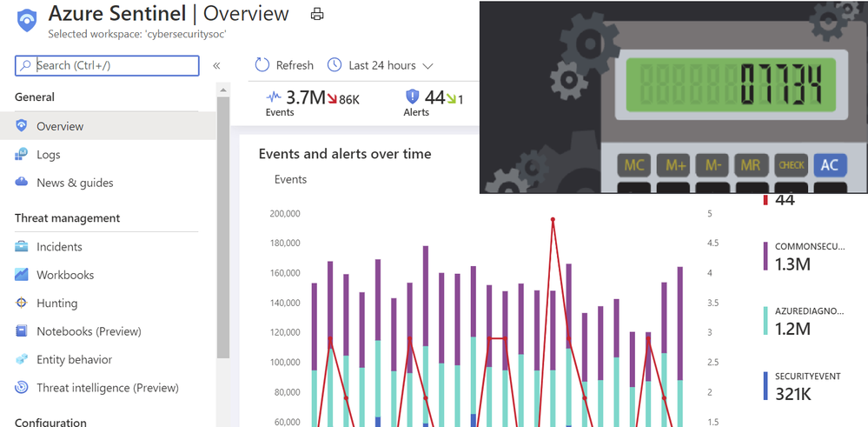Click the Workbooks chart icon
Image resolution: width=868 pixels, height=427 pixels.
tap(22, 275)
